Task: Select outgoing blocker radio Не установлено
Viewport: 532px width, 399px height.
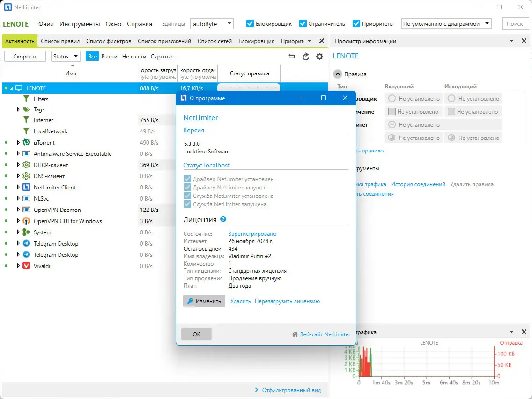Action: (x=451, y=98)
